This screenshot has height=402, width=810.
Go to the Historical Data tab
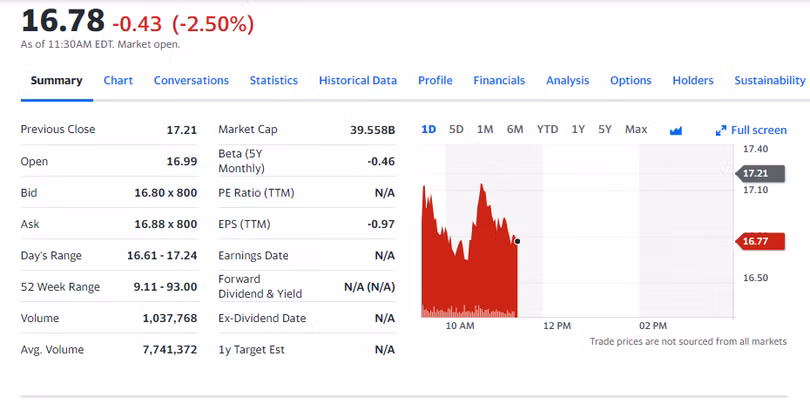(x=357, y=80)
